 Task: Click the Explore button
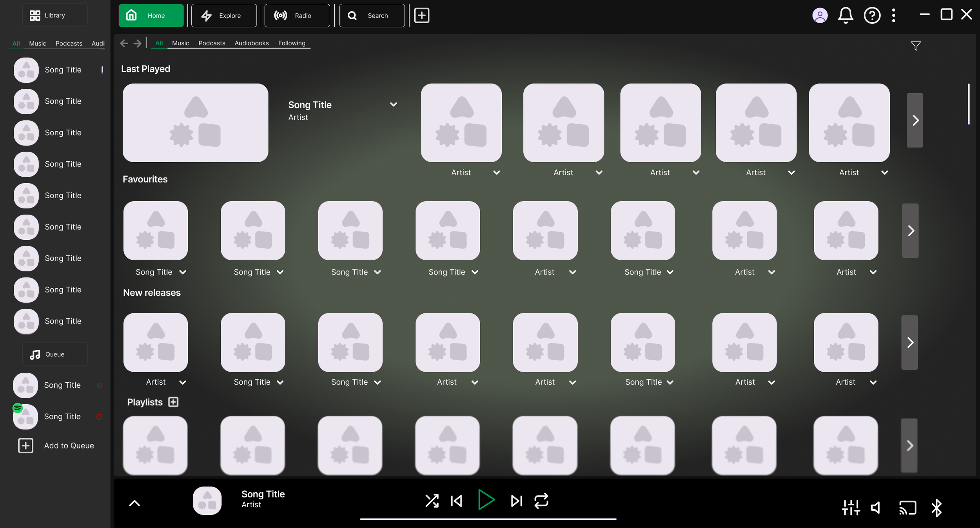pos(224,16)
